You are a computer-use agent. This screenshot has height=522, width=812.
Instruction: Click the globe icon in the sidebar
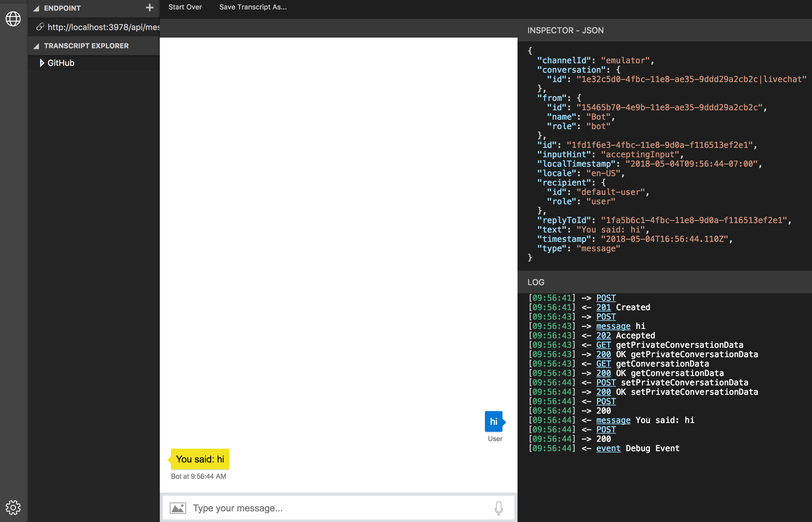pos(13,19)
